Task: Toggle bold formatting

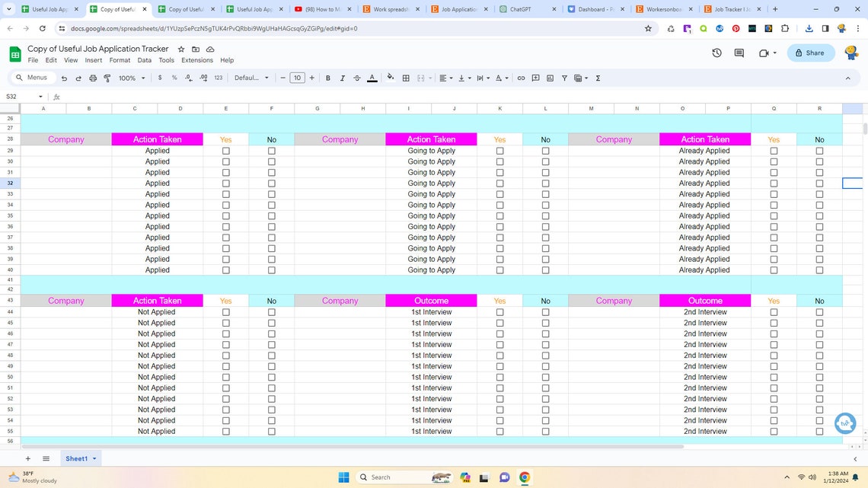Action: pos(327,78)
